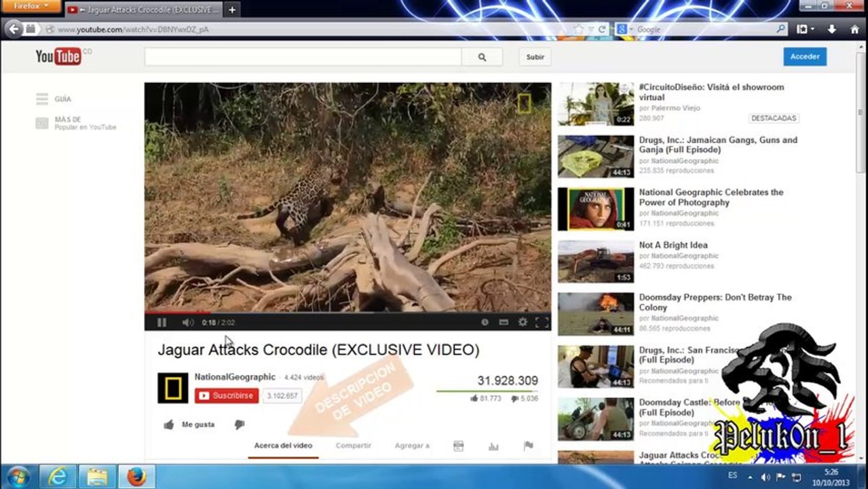Image resolution: width=868 pixels, height=489 pixels.
Task: Click the subscriber count 3.102.657
Action: (282, 396)
